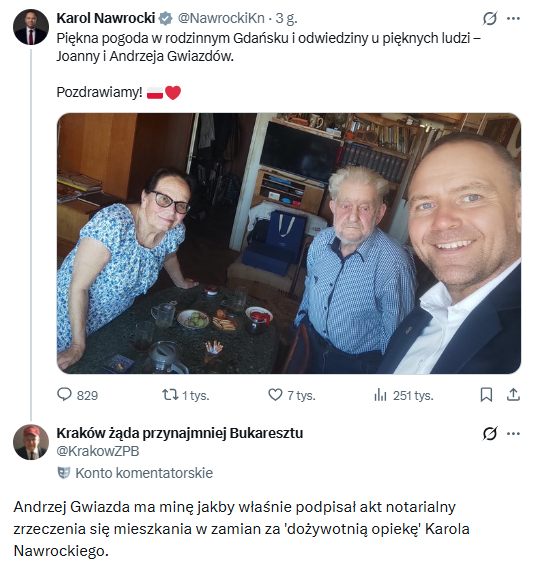
Task: Click the 3 g. timestamp
Action: pyautogui.click(x=287, y=18)
